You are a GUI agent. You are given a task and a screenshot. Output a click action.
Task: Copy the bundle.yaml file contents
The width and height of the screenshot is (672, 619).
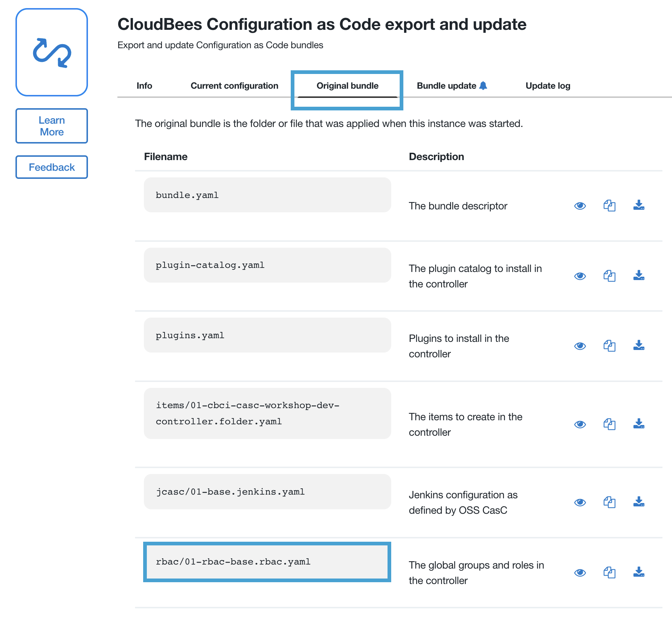click(x=609, y=206)
